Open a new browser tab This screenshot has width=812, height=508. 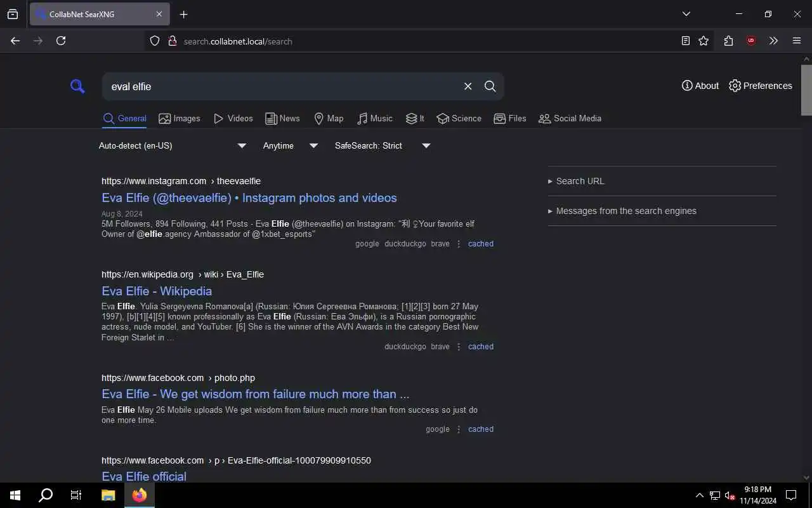(x=183, y=14)
